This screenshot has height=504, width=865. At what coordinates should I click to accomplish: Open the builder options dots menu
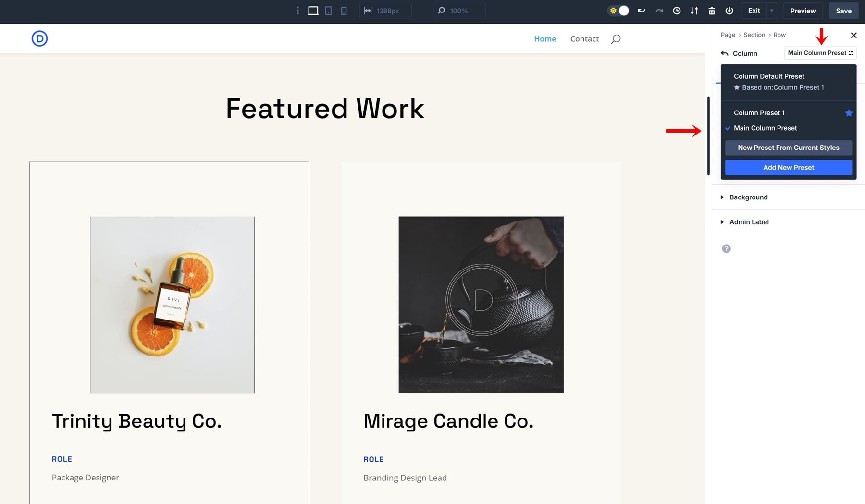[297, 11]
